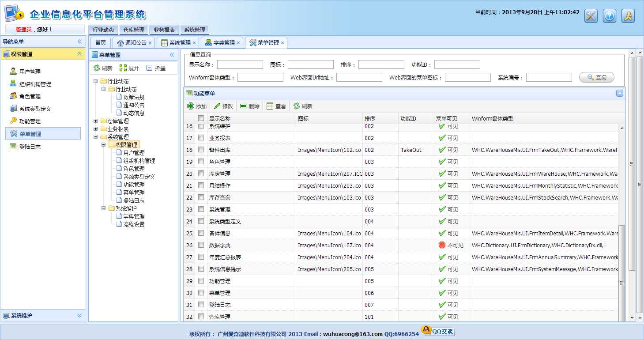Collapse the 系统维护 tree node
Image resolution: width=644 pixels, height=340 pixels.
(x=104, y=208)
